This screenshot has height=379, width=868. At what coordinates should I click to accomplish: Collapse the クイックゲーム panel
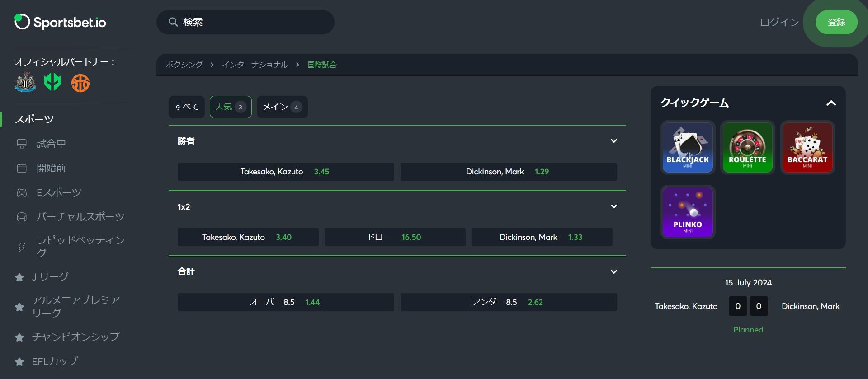pos(830,103)
